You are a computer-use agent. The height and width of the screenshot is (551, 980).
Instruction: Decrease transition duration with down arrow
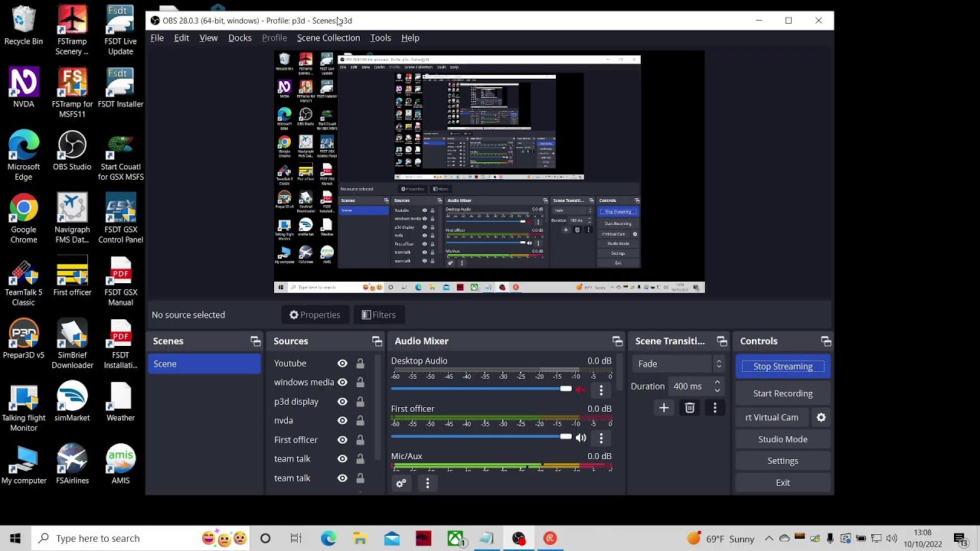tap(717, 391)
